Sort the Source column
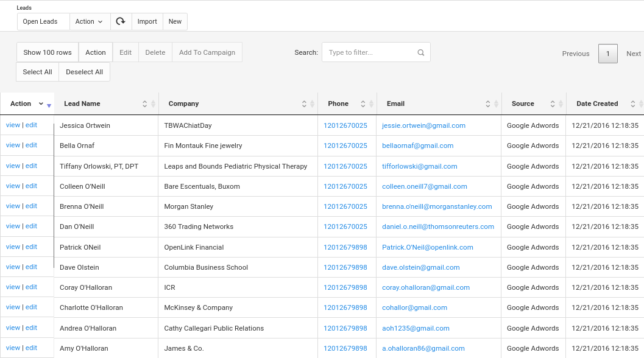The height and width of the screenshot is (358, 644). pos(553,104)
